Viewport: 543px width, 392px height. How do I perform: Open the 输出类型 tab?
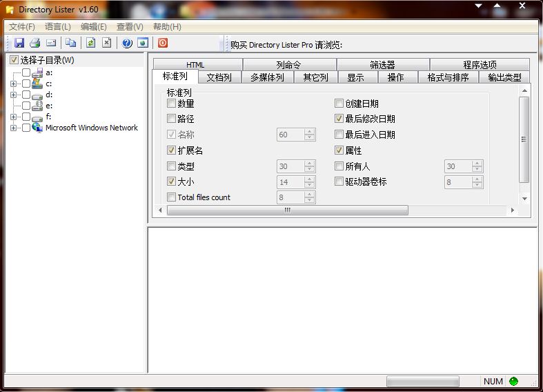click(504, 77)
